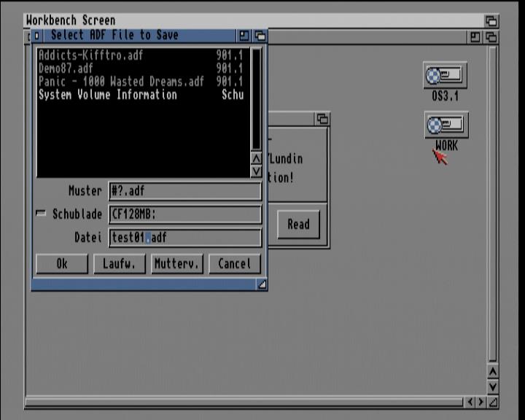Click the Select ADF File to Save title bar
The image size is (525, 420).
[139, 36]
